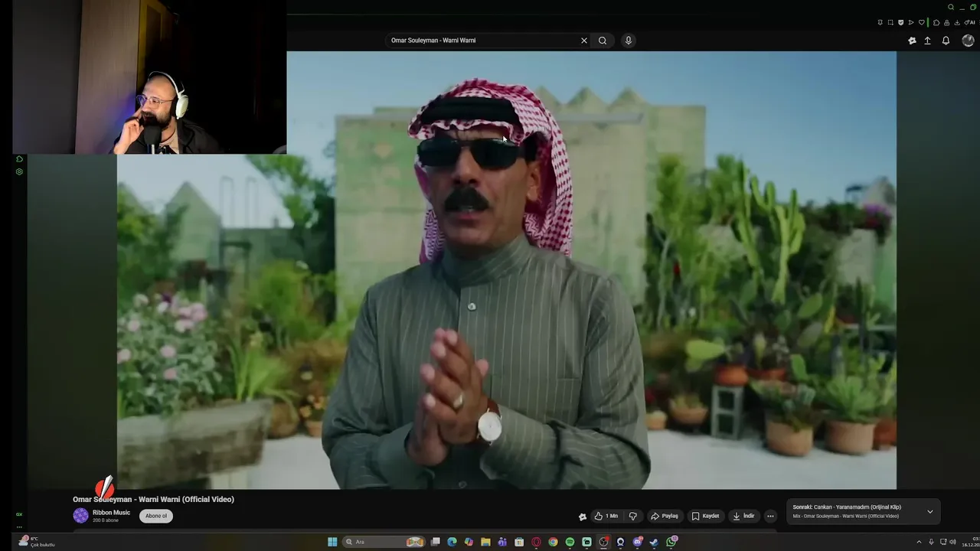Screen dimensions: 980x551
Task: Switch to Google Chrome in taskbar
Action: point(553,542)
